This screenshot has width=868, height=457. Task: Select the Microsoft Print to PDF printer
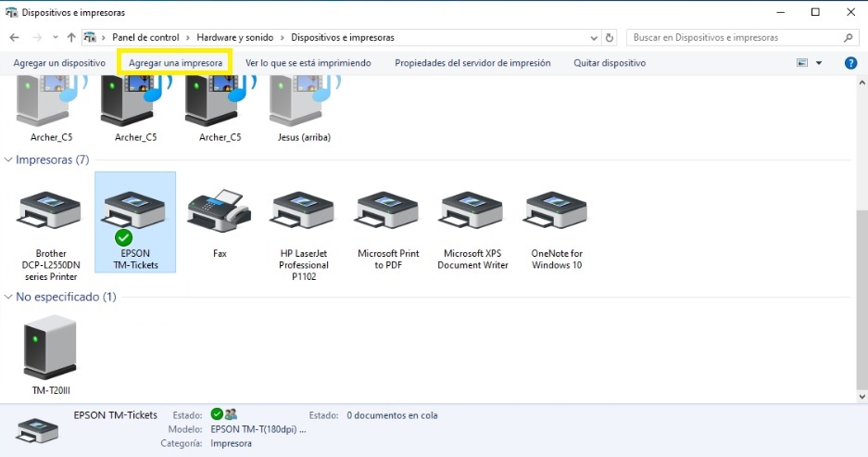pyautogui.click(x=387, y=210)
